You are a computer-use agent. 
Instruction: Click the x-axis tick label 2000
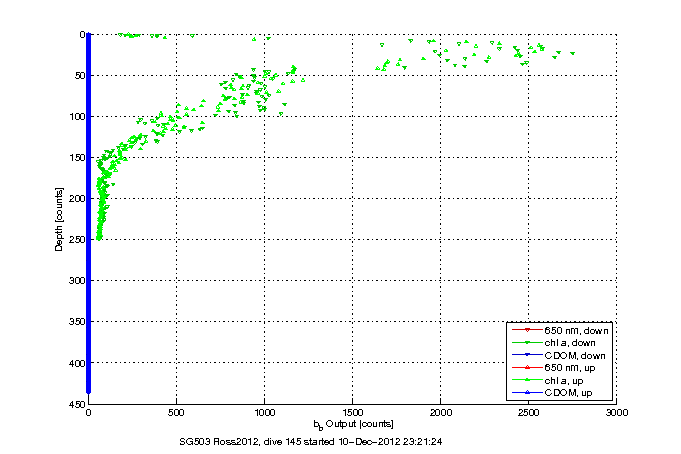(x=440, y=412)
